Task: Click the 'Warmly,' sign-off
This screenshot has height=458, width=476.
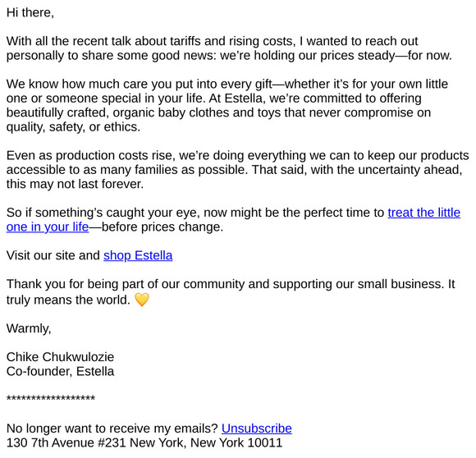Action: tap(29, 328)
